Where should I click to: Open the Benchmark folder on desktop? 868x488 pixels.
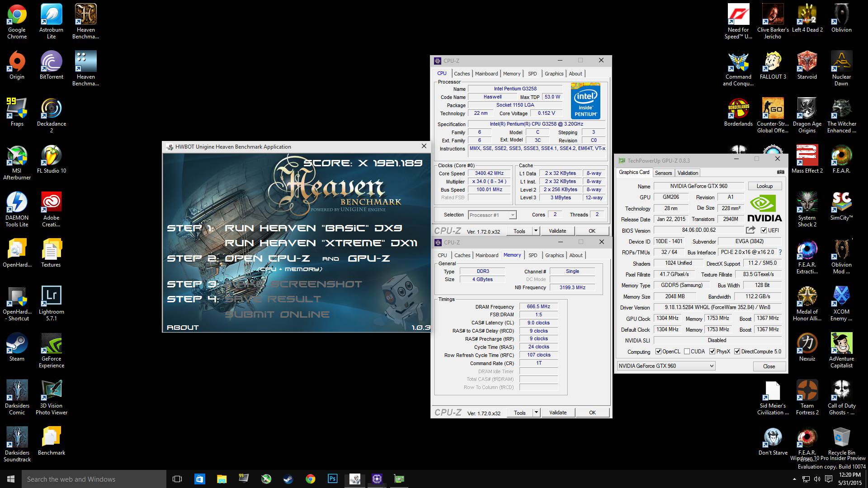click(x=51, y=441)
